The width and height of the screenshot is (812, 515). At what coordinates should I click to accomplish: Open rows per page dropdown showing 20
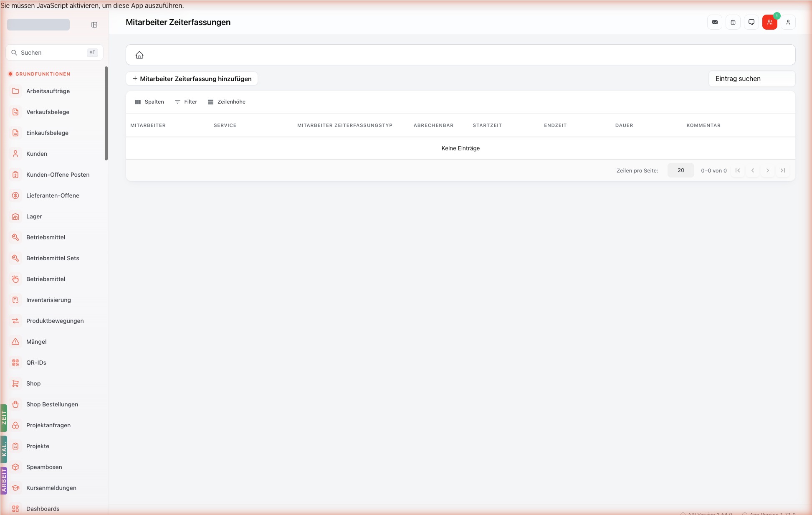click(681, 170)
